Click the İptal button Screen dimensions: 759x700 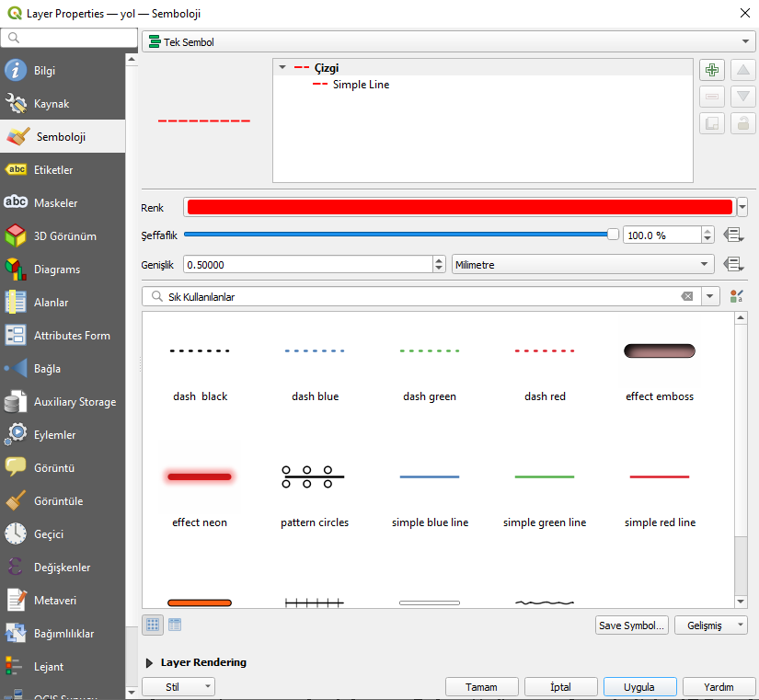tap(560, 687)
